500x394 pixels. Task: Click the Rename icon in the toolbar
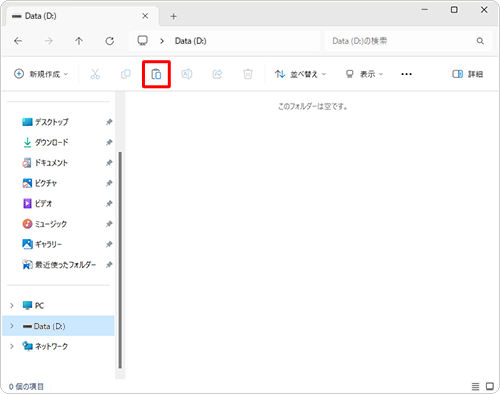click(187, 74)
